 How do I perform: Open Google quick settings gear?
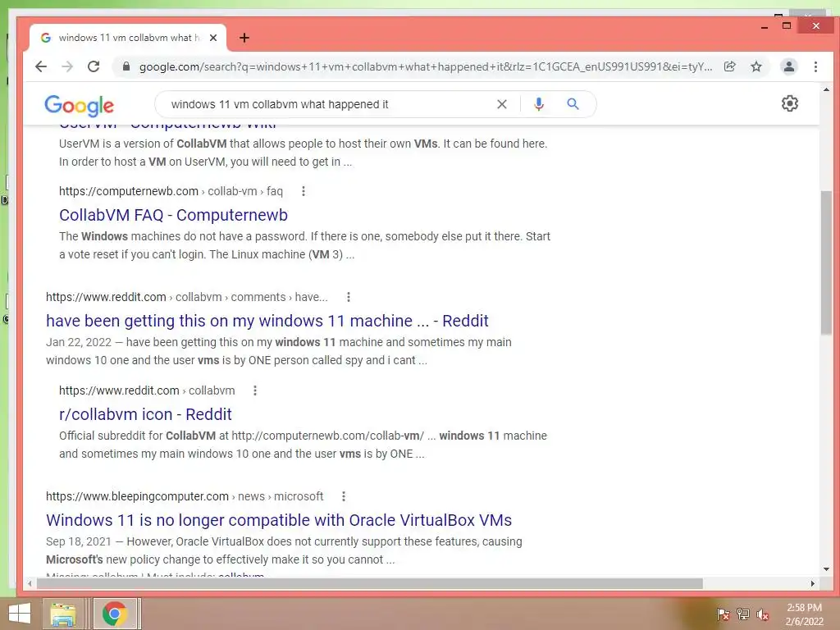click(790, 103)
